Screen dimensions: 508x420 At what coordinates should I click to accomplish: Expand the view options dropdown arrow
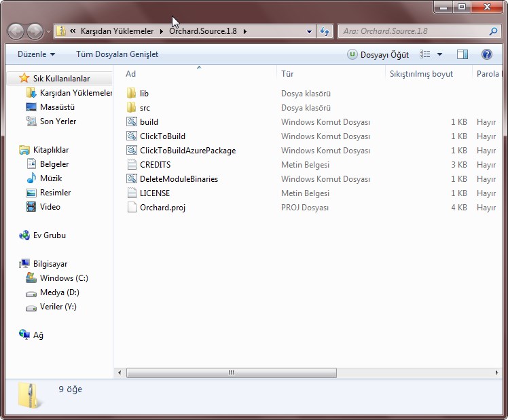pyautogui.click(x=439, y=54)
